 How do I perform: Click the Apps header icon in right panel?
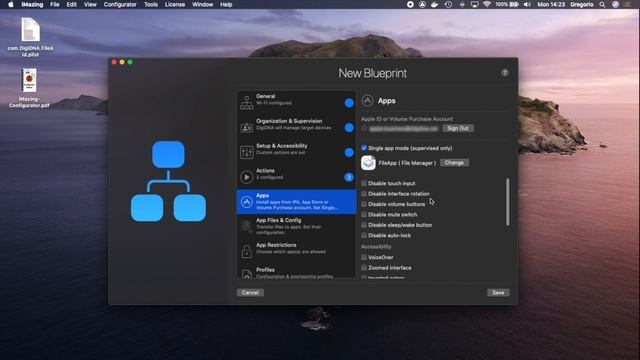click(367, 100)
